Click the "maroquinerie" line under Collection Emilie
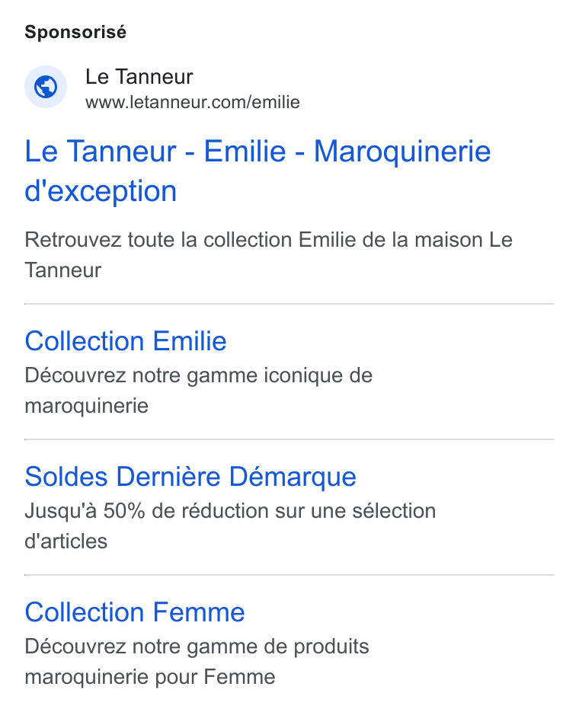The height and width of the screenshot is (728, 579). 86,406
